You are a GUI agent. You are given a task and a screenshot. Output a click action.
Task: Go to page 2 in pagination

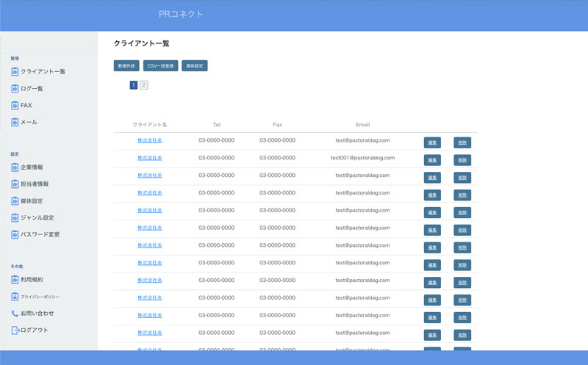click(x=144, y=85)
